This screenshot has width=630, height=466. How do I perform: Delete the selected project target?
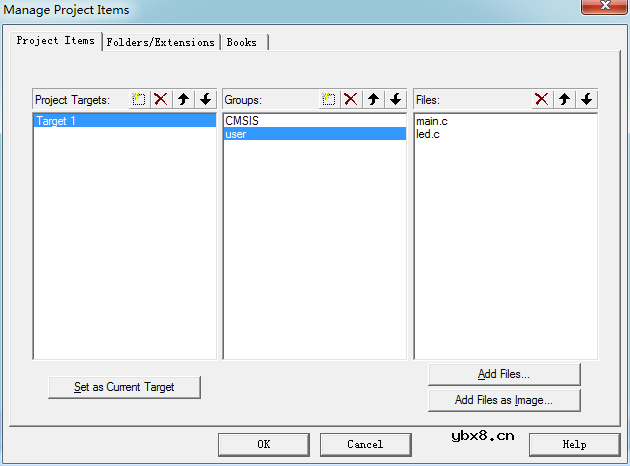pyautogui.click(x=160, y=99)
